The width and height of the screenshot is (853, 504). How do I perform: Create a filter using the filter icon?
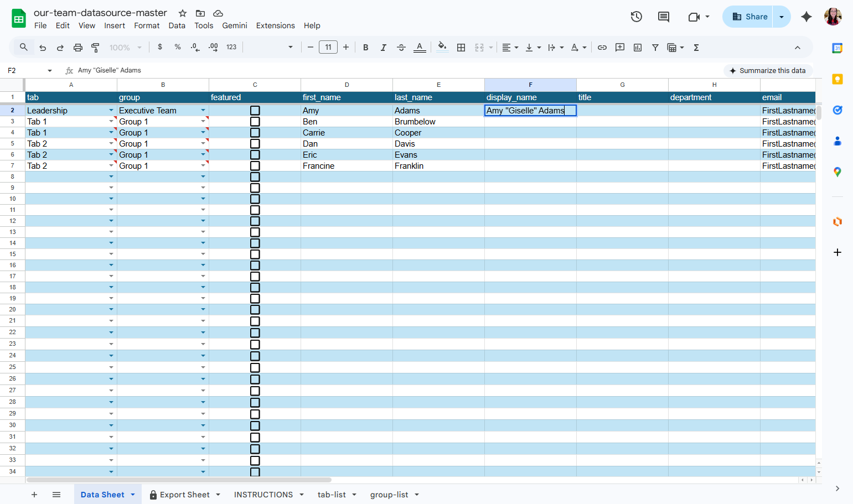[655, 48]
